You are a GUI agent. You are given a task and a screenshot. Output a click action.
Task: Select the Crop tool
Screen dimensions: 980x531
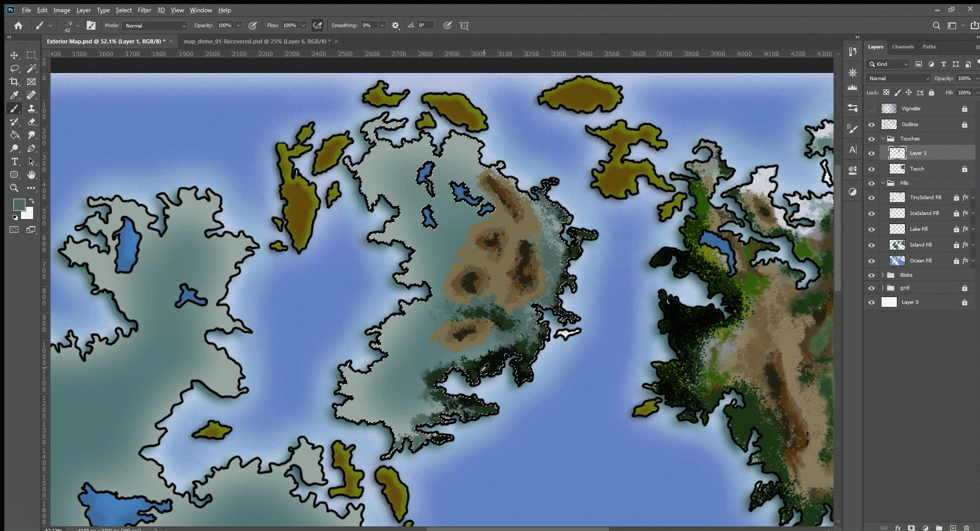(x=15, y=81)
